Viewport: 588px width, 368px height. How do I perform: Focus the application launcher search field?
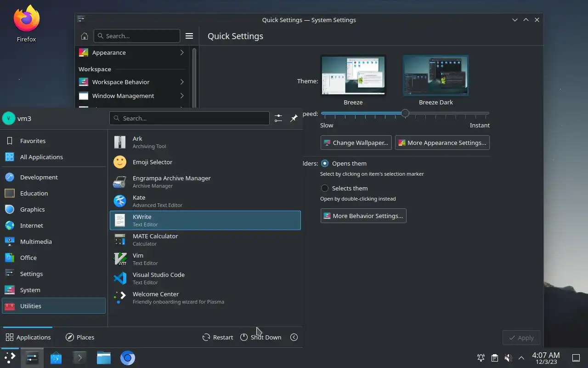click(x=189, y=118)
